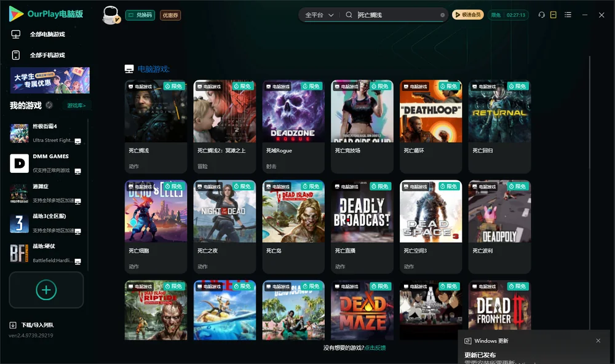Select 战地:硬仗 in my games

pyautogui.click(x=46, y=253)
